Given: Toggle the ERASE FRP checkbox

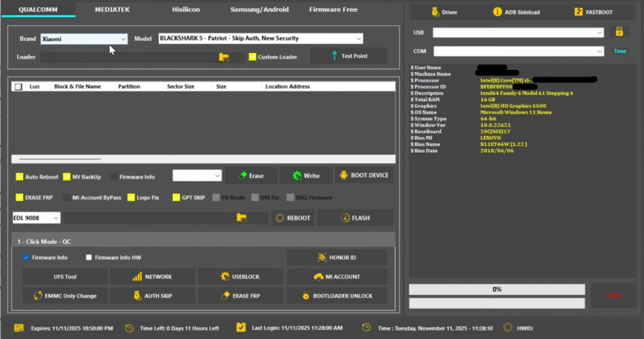Looking at the screenshot, I should (19, 197).
